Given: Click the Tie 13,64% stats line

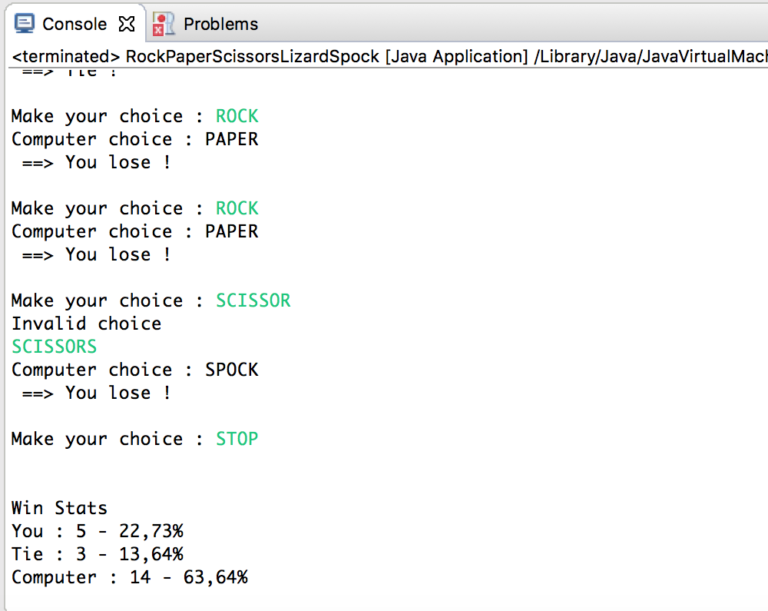Looking at the screenshot, I should [x=97, y=554].
